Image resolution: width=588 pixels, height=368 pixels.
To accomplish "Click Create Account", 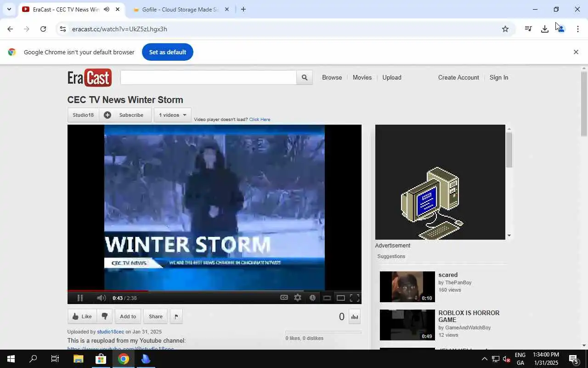I will click(x=458, y=78).
